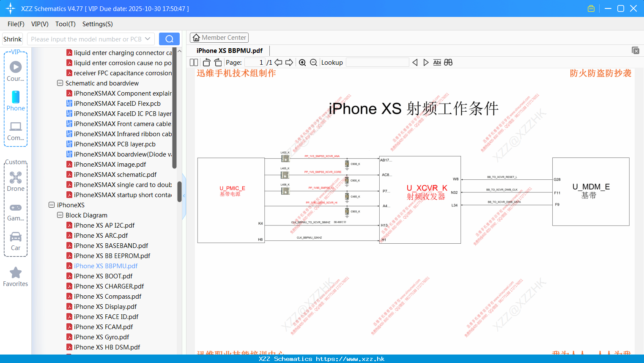
Task: Open the Settings(S) menu
Action: pyautogui.click(x=98, y=24)
